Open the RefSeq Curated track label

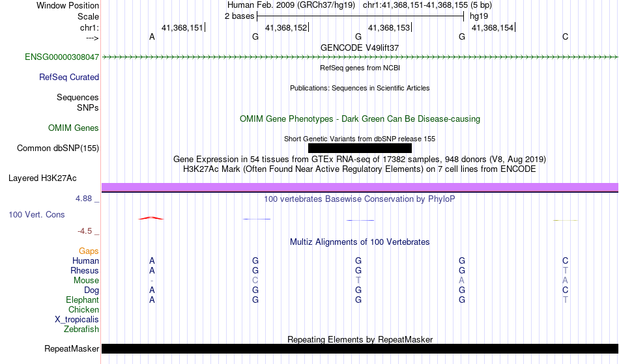click(68, 77)
